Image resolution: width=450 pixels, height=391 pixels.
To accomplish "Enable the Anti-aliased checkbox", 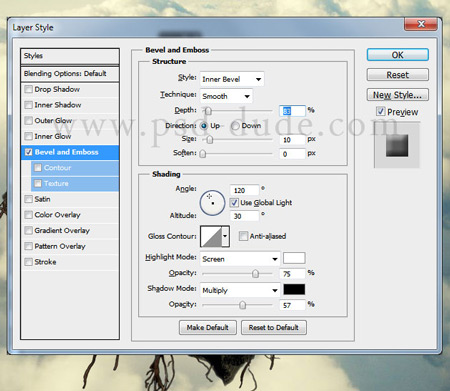I will (243, 236).
